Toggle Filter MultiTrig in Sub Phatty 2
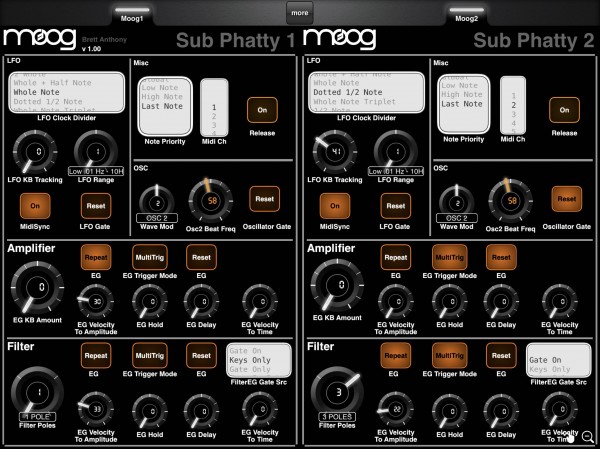The image size is (600, 449). (x=450, y=356)
